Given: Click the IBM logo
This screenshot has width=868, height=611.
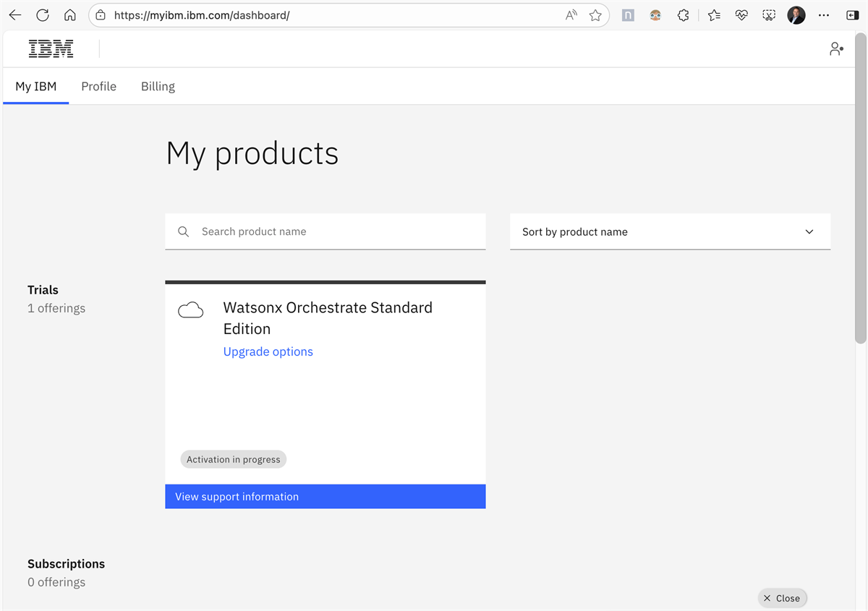Looking at the screenshot, I should [51, 49].
